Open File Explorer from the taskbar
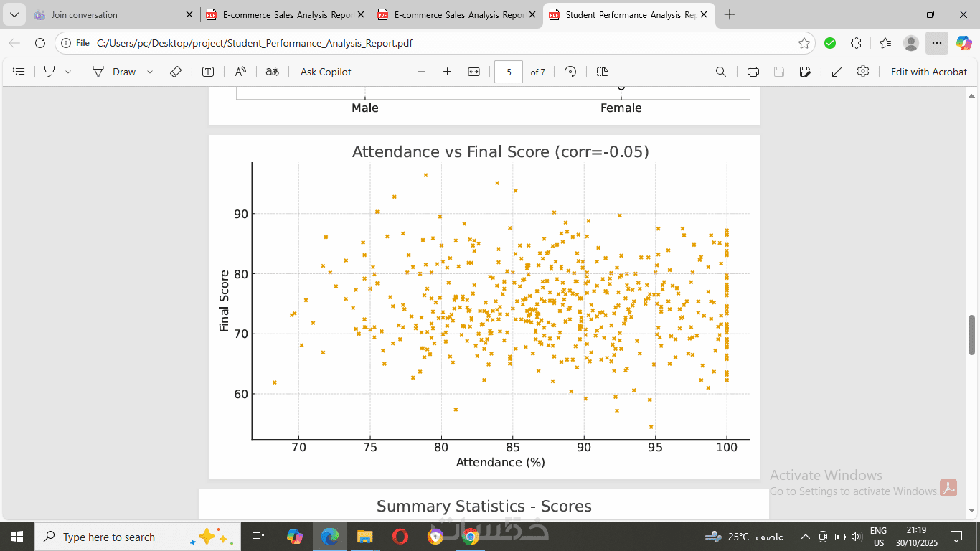 click(365, 537)
